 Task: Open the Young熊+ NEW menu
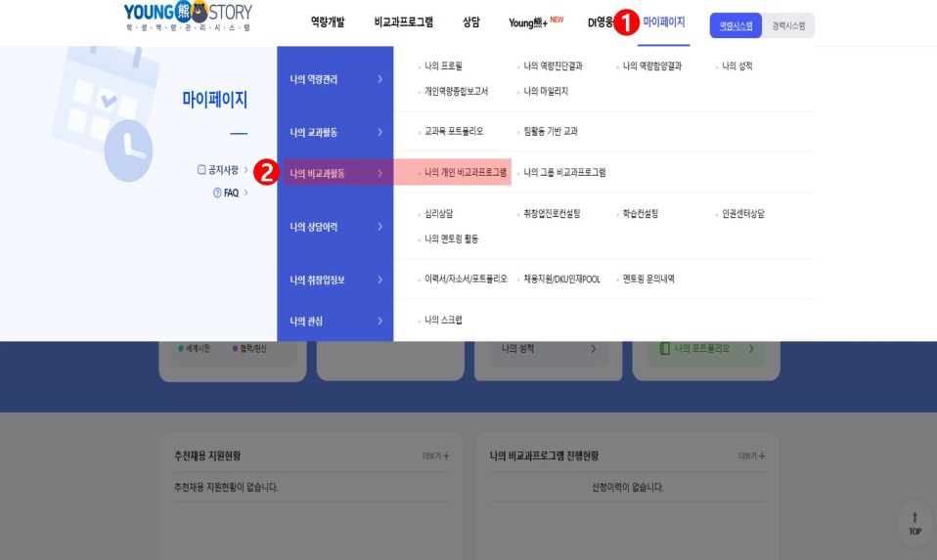[535, 22]
